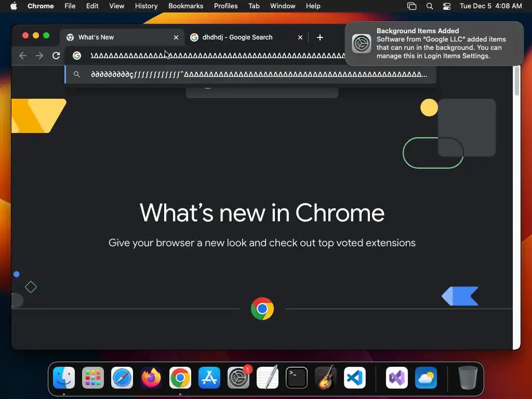
Task: Click the address bar text field
Action: coord(217,56)
